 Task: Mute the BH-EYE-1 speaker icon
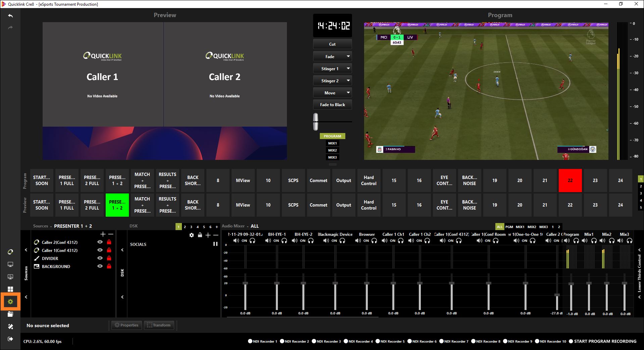[x=268, y=240]
